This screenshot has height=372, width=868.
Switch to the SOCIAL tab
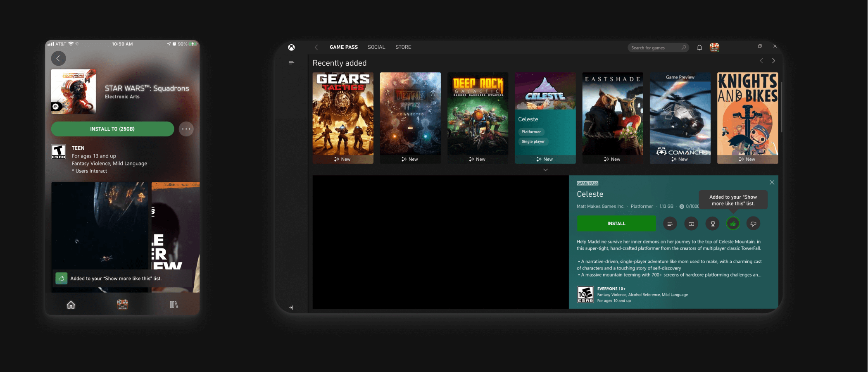376,47
